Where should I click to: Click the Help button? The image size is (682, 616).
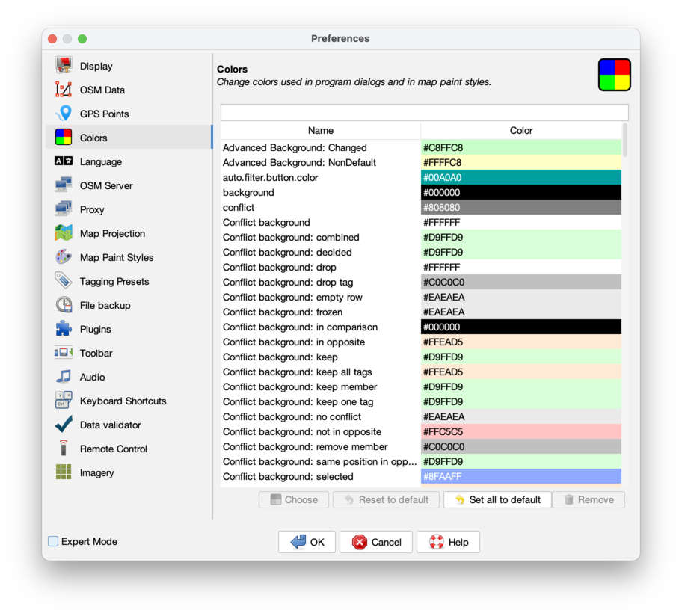[x=448, y=542]
